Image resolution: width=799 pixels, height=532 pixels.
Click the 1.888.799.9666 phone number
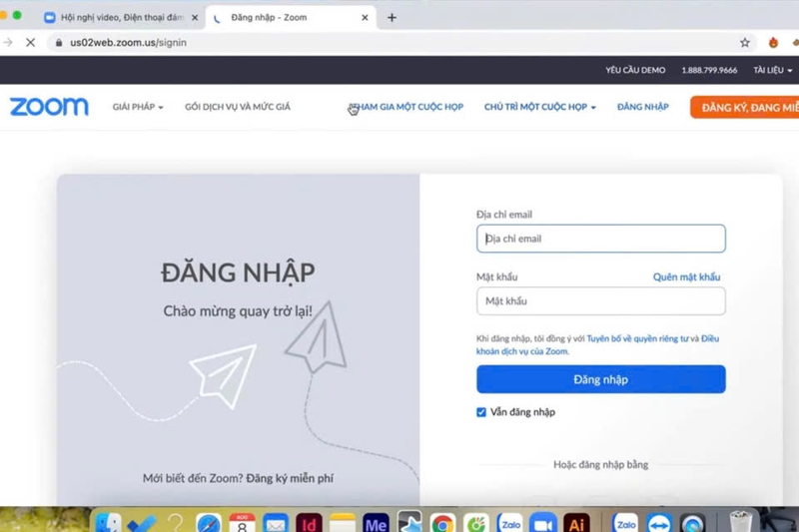point(709,70)
